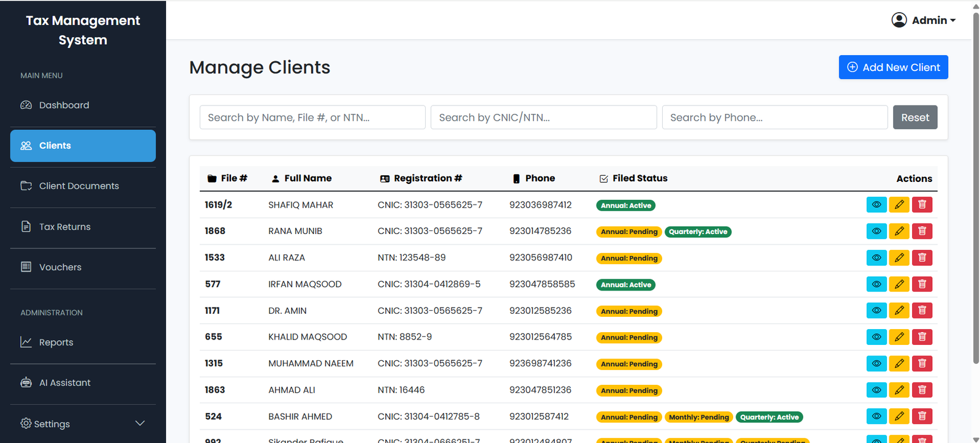Image resolution: width=980 pixels, height=443 pixels.
Task: Click the Add New Client button
Action: click(x=893, y=67)
